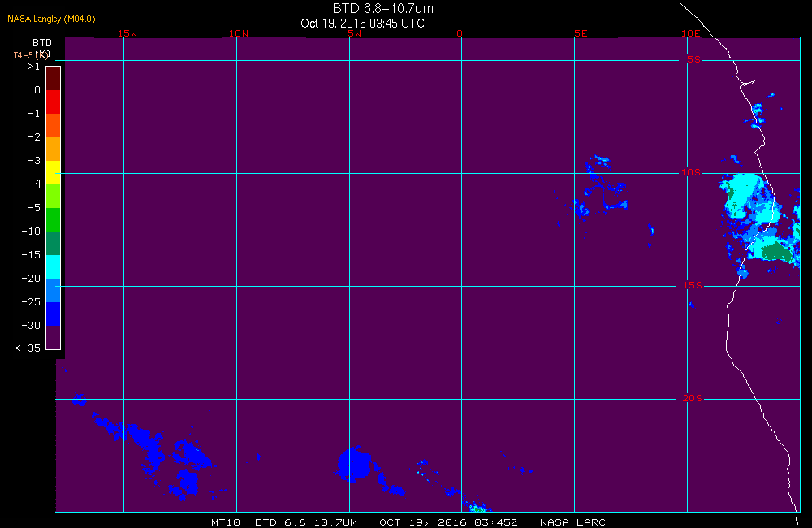Click the dark red >1 legend color band
The image size is (812, 528).
[x=54, y=78]
